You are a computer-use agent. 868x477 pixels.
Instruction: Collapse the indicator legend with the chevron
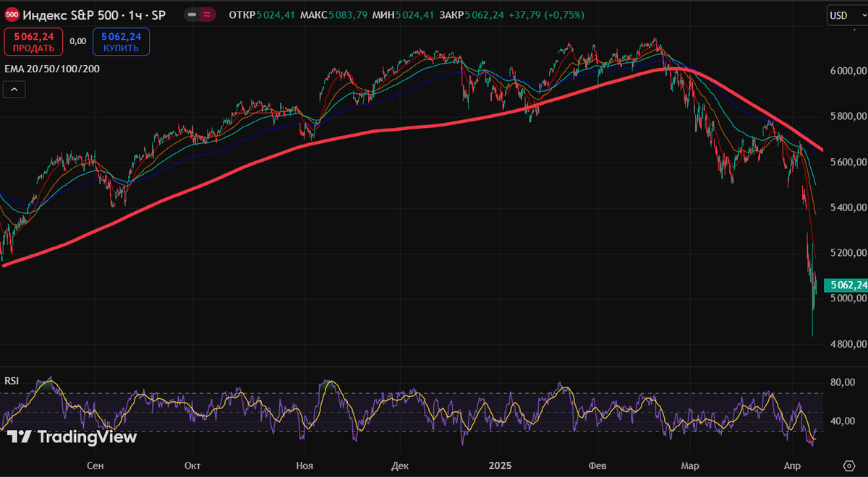coord(14,90)
